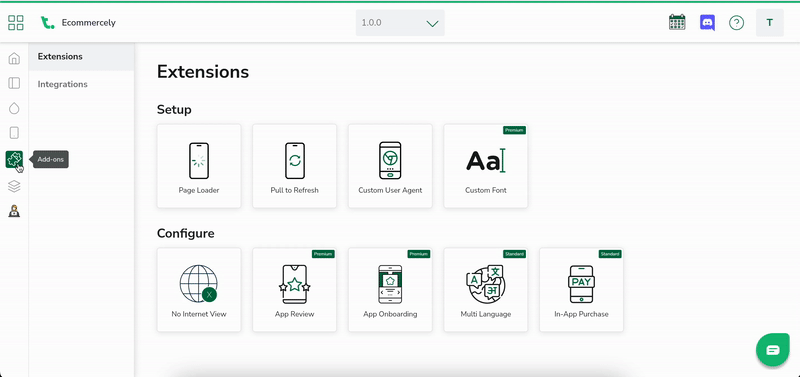Screen dimensions: 800x377
Task: Open the apps grid icon
Action: click(x=16, y=22)
